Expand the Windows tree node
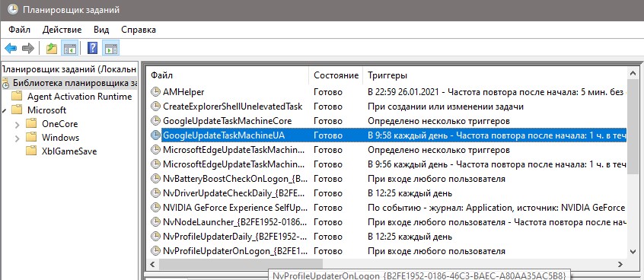644x280 pixels. click(17, 138)
